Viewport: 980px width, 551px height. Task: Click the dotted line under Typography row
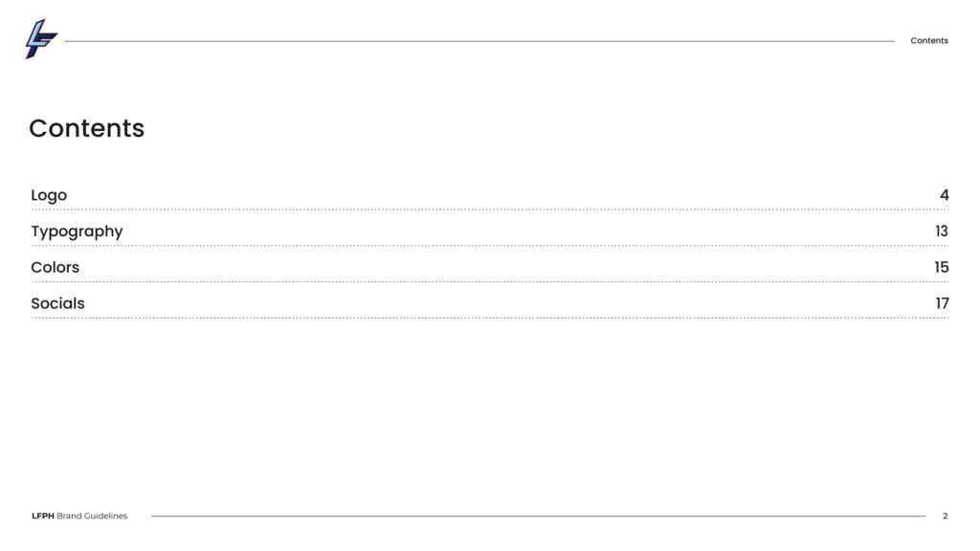click(x=490, y=246)
